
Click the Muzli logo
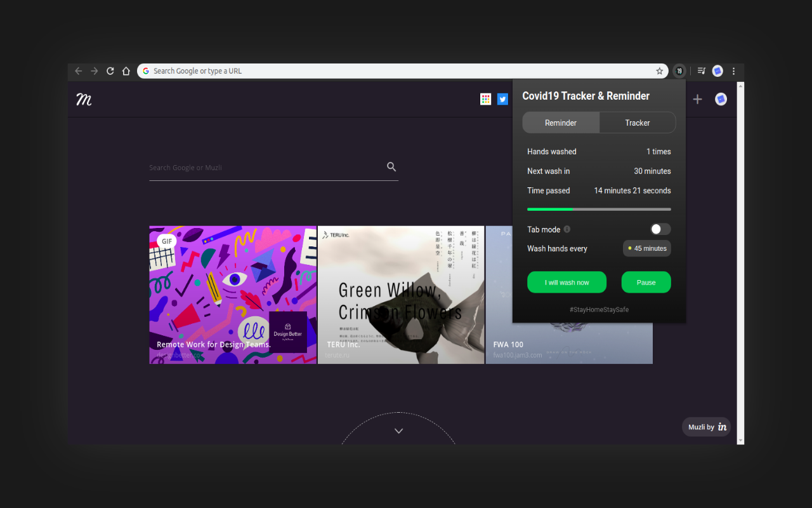pyautogui.click(x=84, y=99)
